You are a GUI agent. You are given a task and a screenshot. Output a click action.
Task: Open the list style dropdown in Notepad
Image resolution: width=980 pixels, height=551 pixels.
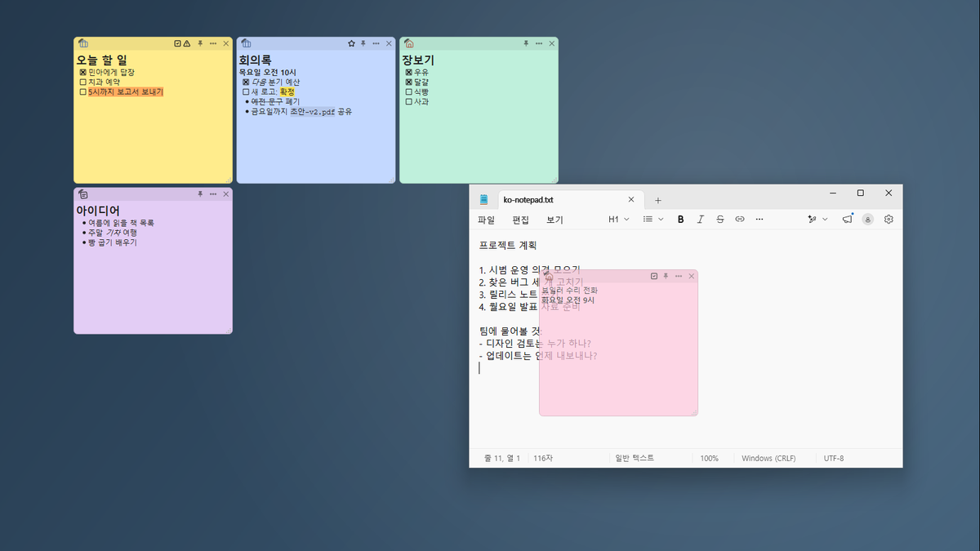[653, 220]
